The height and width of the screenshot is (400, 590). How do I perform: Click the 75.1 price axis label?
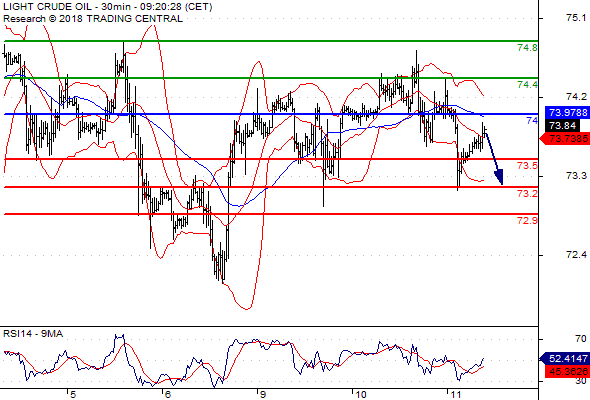[x=576, y=18]
